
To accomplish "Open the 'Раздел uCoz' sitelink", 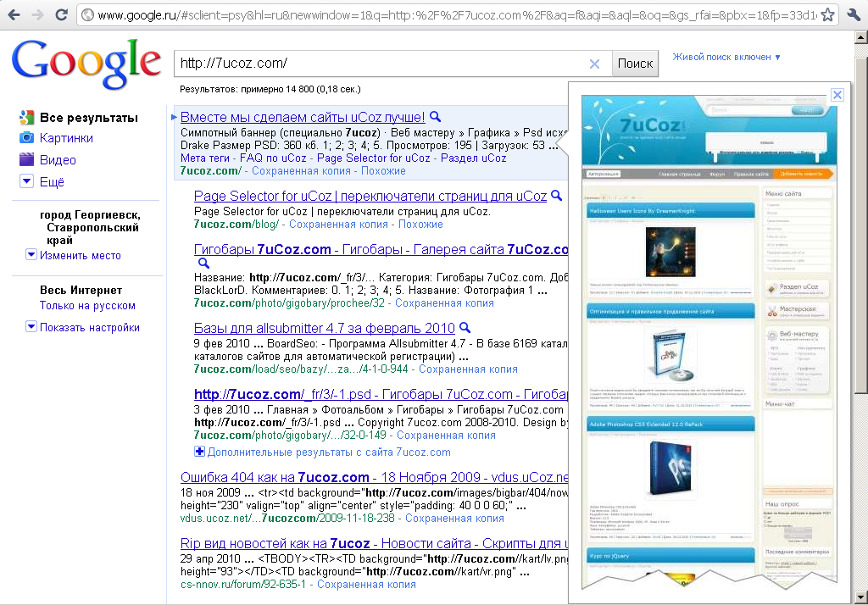I will pos(473,158).
